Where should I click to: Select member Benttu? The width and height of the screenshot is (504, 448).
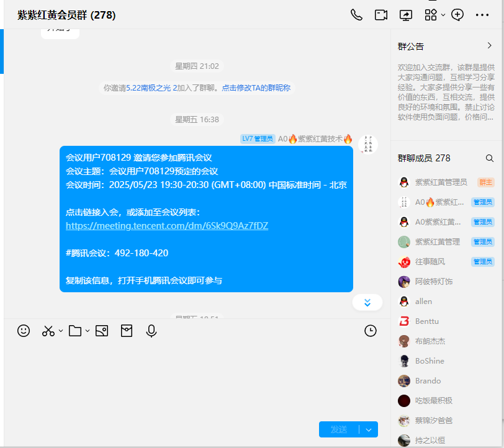446,321
